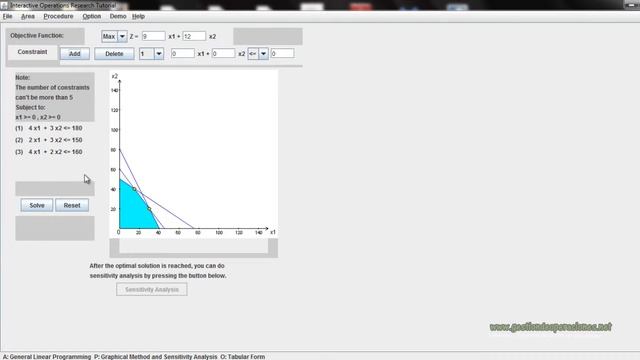
Task: Open the Area menu
Action: point(28,16)
